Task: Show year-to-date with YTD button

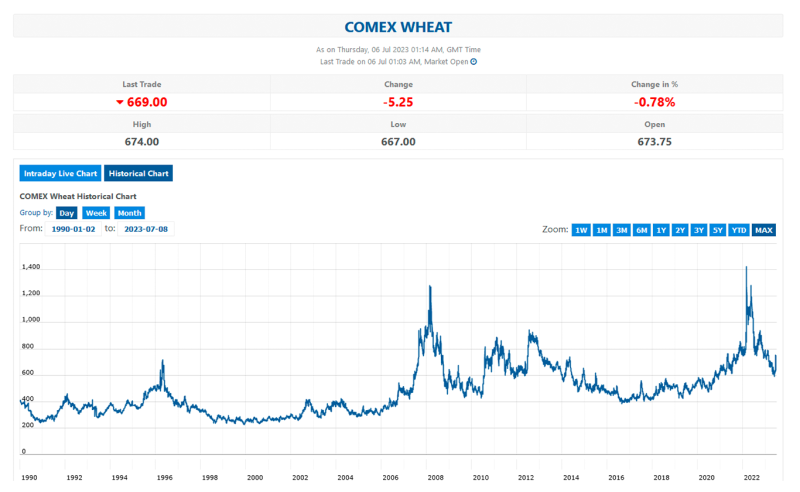Action: [739, 230]
